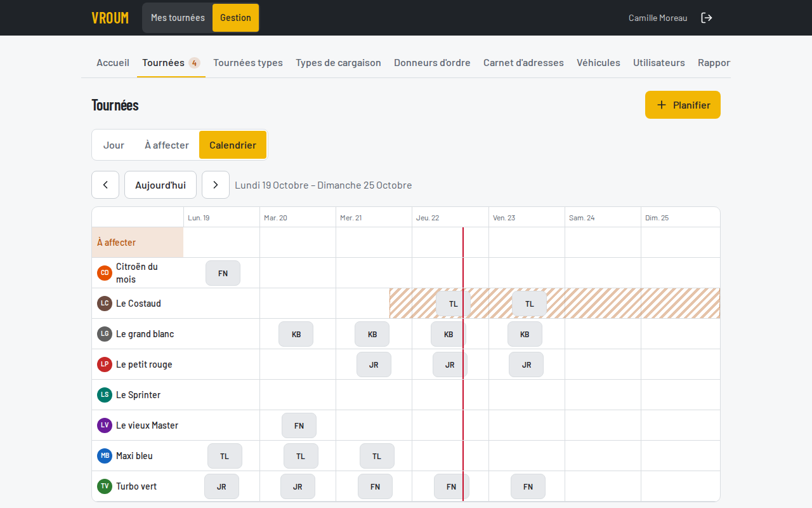Jump to Aujourd'hui
Viewport: 812px width, 508px height.
coord(160,185)
